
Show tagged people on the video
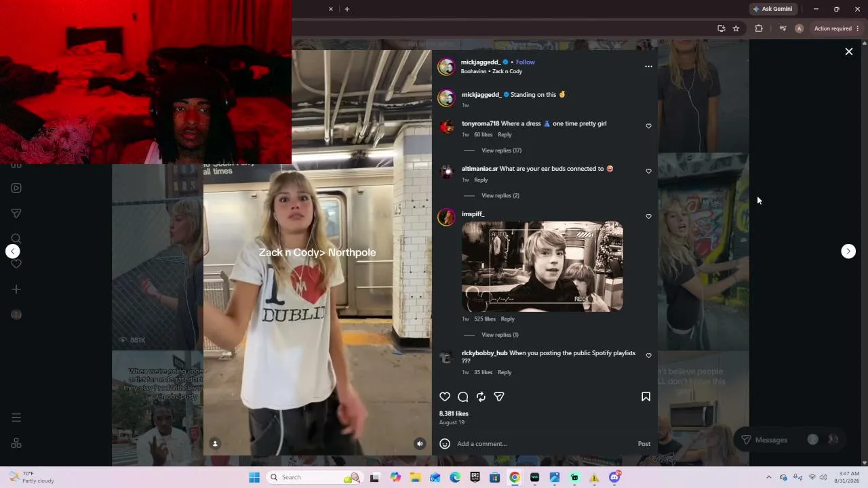215,444
